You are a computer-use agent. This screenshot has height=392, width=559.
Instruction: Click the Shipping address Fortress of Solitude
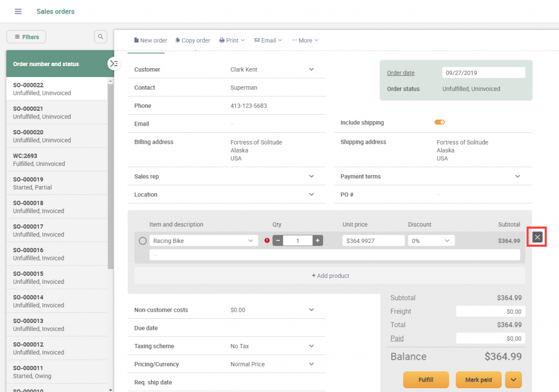tap(462, 142)
